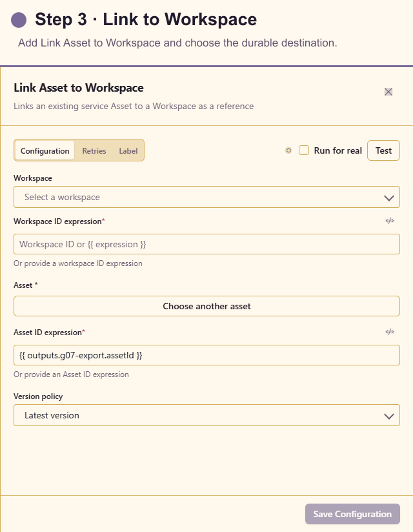Click the 'Or provide a workspace ID expression' hint

(78, 263)
